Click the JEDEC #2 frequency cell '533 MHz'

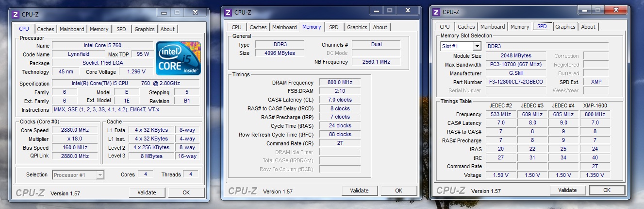(501, 114)
